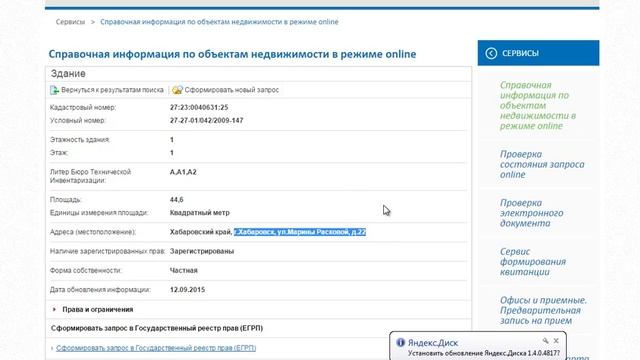Click the new request icon

point(177,90)
